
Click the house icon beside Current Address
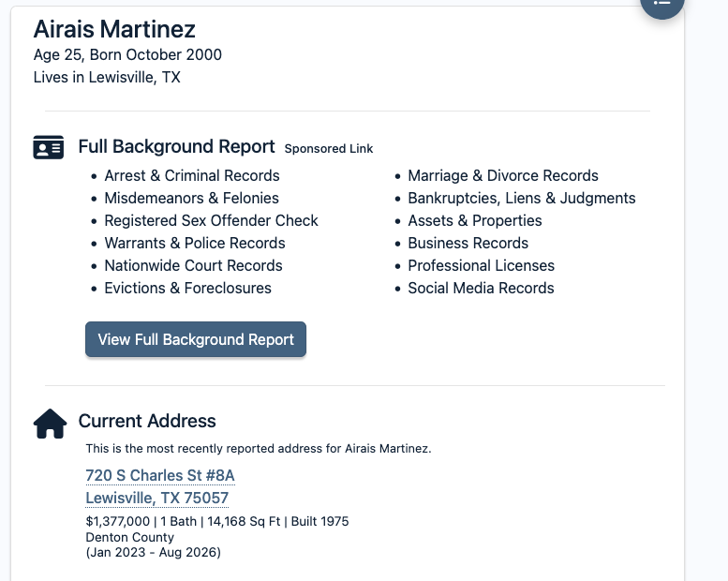pyautogui.click(x=51, y=424)
